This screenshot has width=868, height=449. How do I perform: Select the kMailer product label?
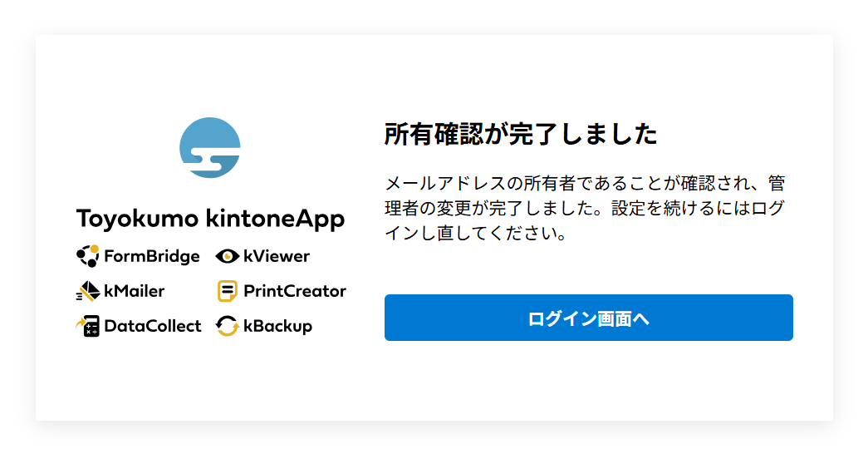(x=135, y=291)
